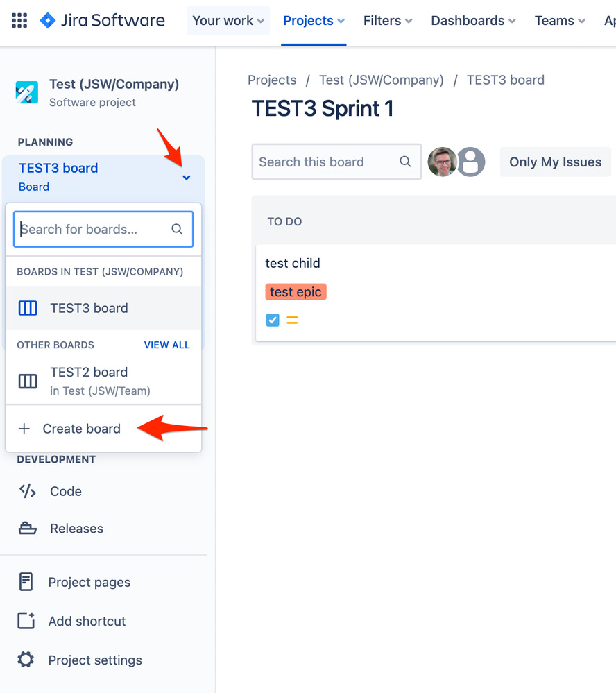
Task: Select the Add shortcut icon
Action: tap(25, 621)
